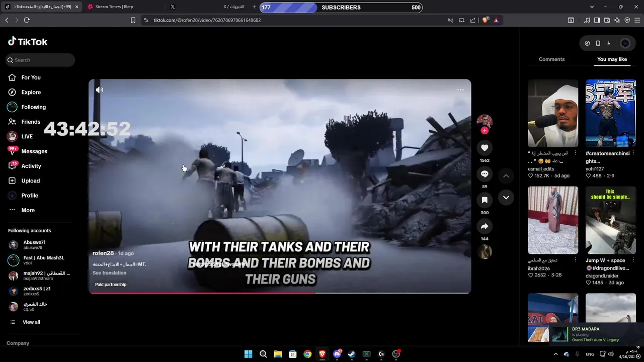Open followed account majah92
This screenshot has width=644, height=362.
click(41, 276)
